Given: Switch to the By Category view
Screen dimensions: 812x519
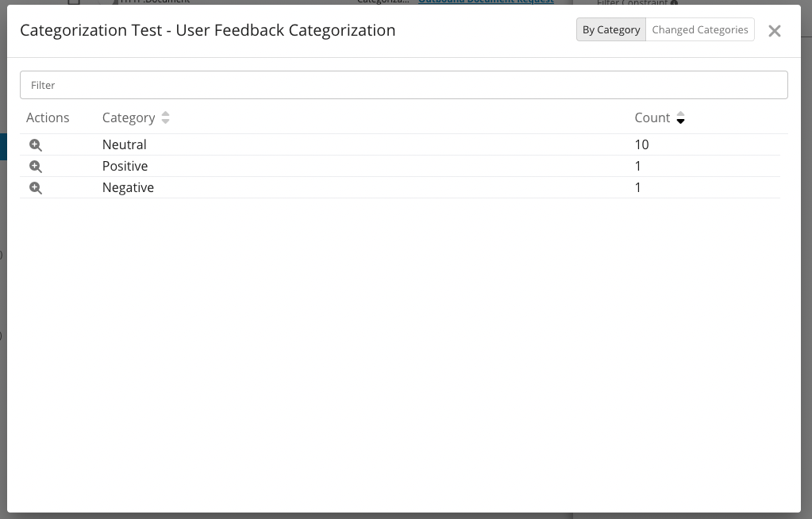Looking at the screenshot, I should 610,30.
